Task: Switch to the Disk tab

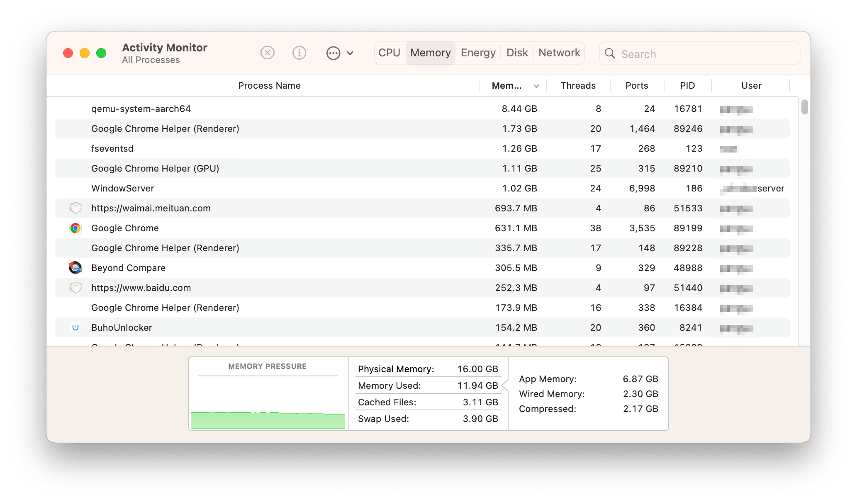Action: tap(517, 53)
